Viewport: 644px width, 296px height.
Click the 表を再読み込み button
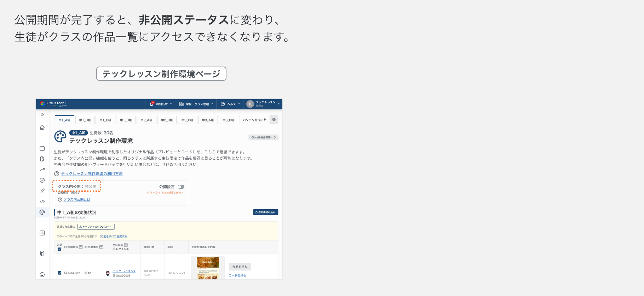(x=265, y=212)
